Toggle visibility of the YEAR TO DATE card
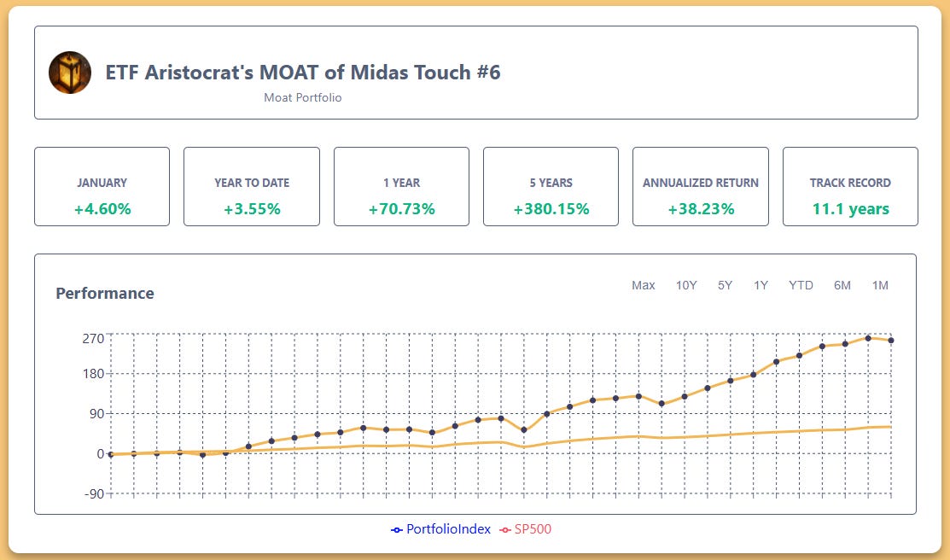The width and height of the screenshot is (950, 560). pos(251,186)
